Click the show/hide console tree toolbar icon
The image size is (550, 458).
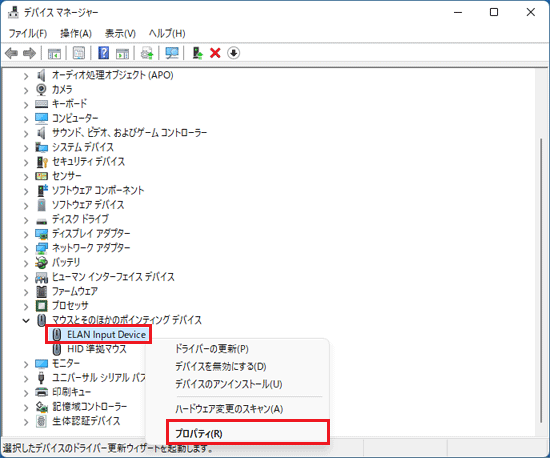click(54, 53)
